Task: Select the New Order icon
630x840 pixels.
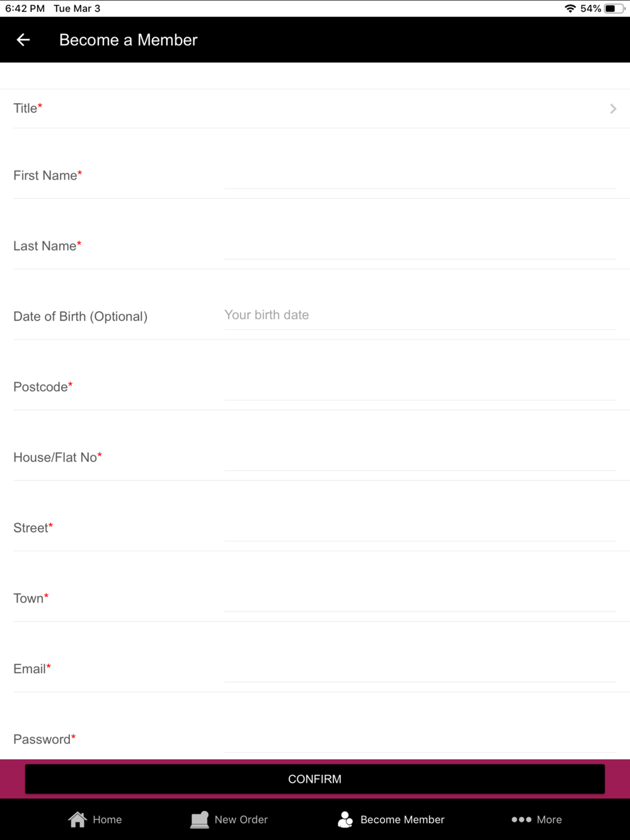Action: point(200,819)
